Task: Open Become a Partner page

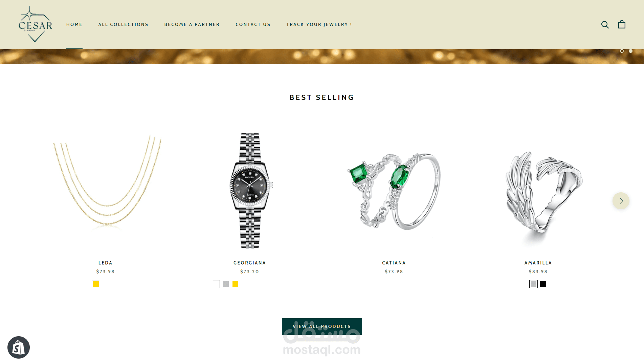Action: (x=192, y=24)
